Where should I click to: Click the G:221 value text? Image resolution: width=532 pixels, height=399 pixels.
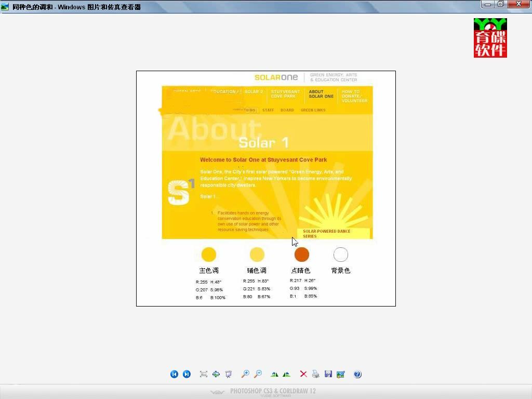[249, 289]
